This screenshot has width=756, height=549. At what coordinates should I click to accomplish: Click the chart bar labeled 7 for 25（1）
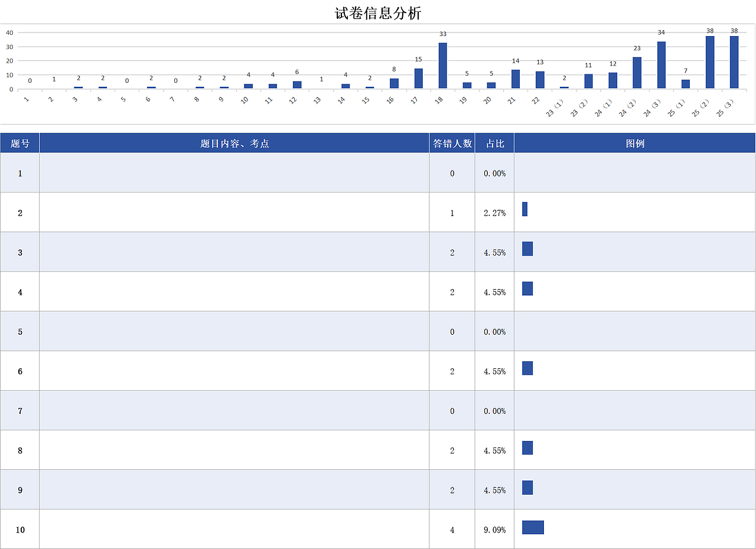click(686, 84)
